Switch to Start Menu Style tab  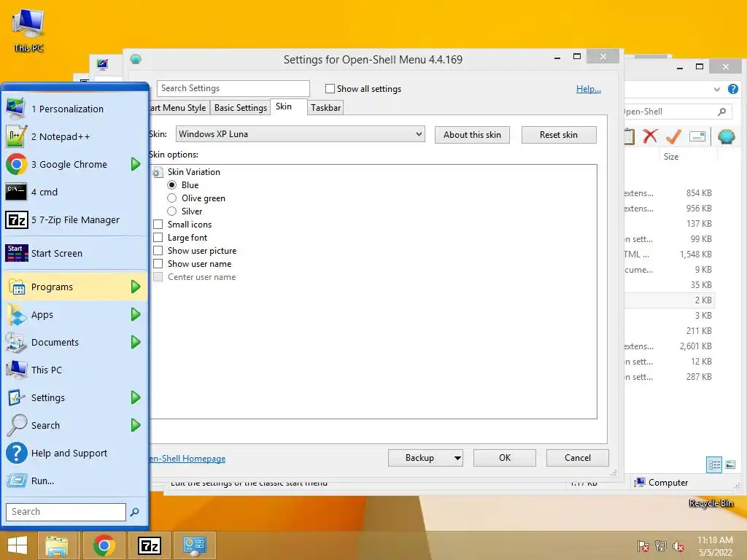178,108
